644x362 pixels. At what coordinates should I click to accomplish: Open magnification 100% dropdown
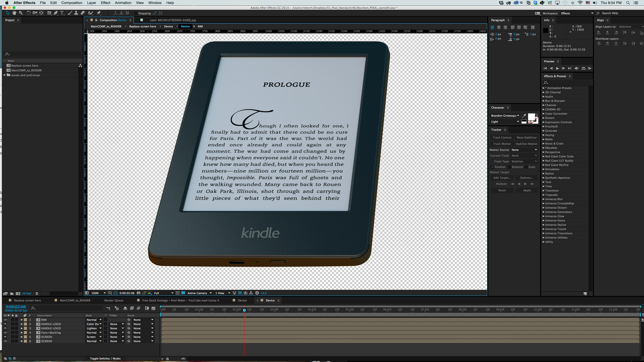[x=98, y=293]
